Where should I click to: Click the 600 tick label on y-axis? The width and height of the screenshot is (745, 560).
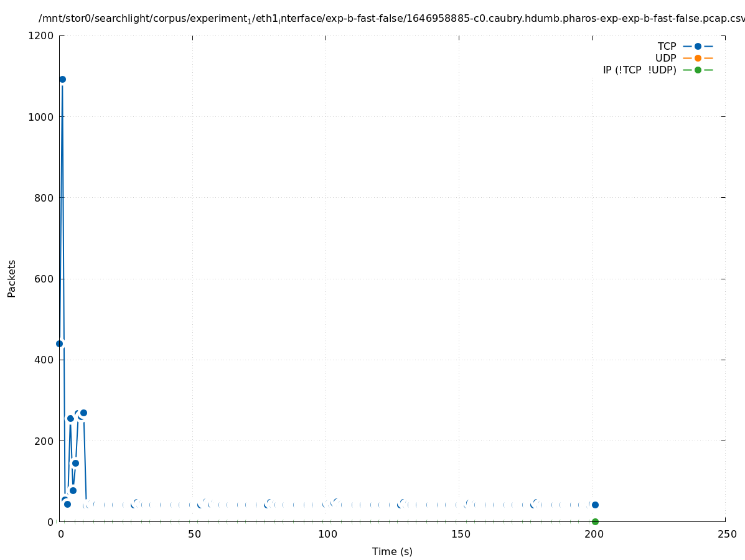45,279
